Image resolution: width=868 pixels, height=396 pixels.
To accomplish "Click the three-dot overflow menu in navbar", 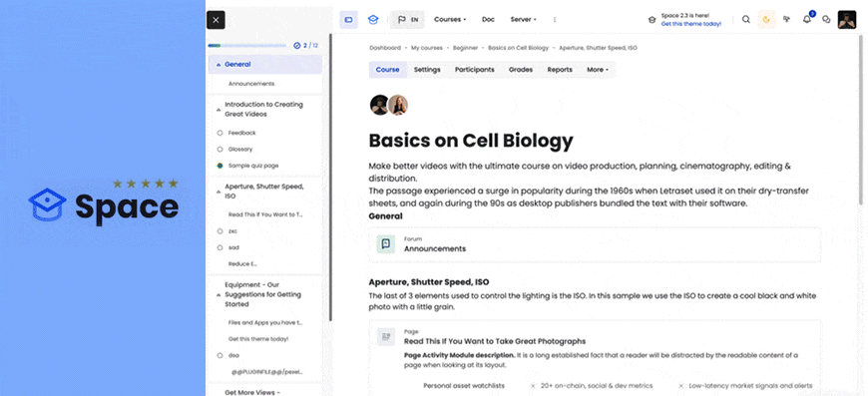I will tap(555, 19).
